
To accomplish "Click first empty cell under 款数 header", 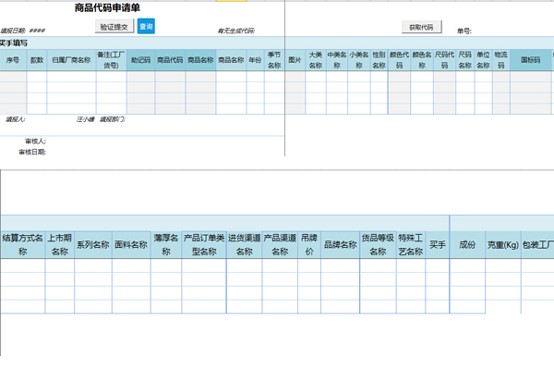I will pos(37,77).
